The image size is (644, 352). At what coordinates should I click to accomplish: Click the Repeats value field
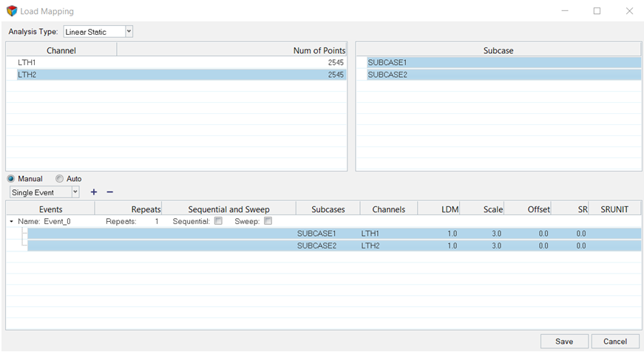(x=156, y=221)
